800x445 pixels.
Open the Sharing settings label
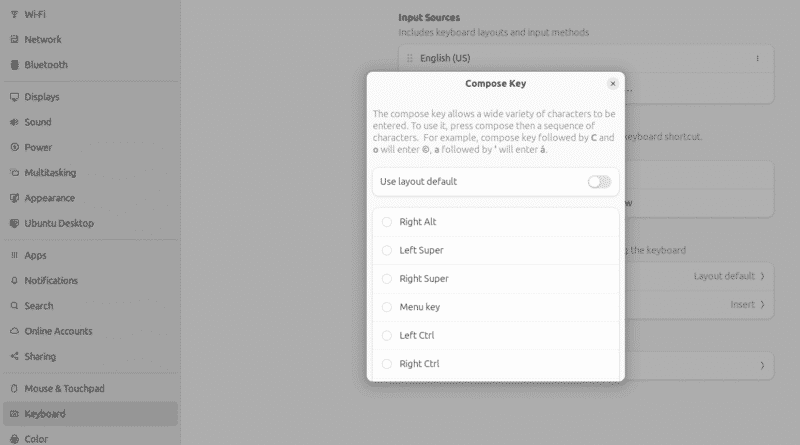(40, 356)
